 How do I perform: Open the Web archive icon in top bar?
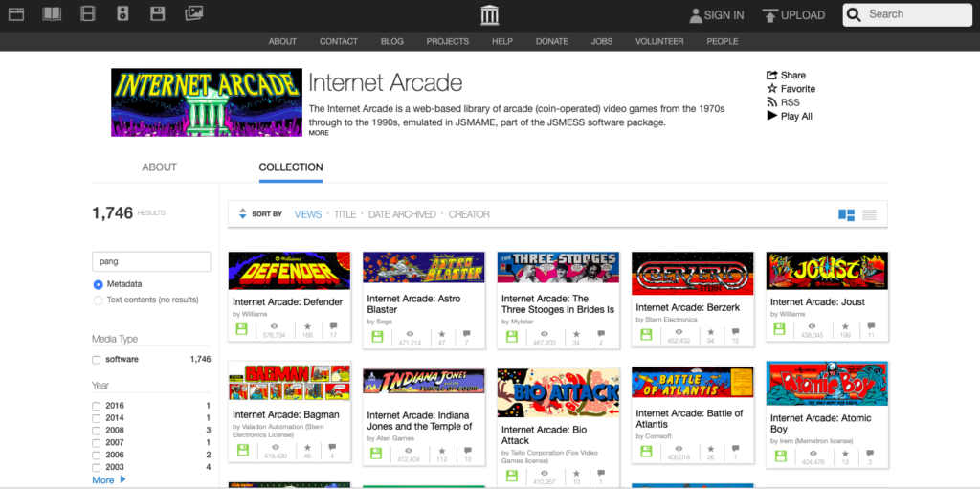tap(16, 13)
